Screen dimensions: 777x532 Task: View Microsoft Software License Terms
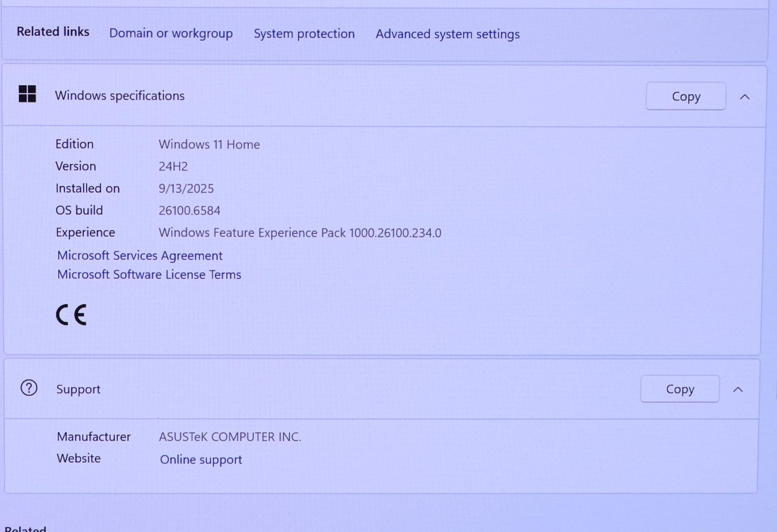coord(149,275)
